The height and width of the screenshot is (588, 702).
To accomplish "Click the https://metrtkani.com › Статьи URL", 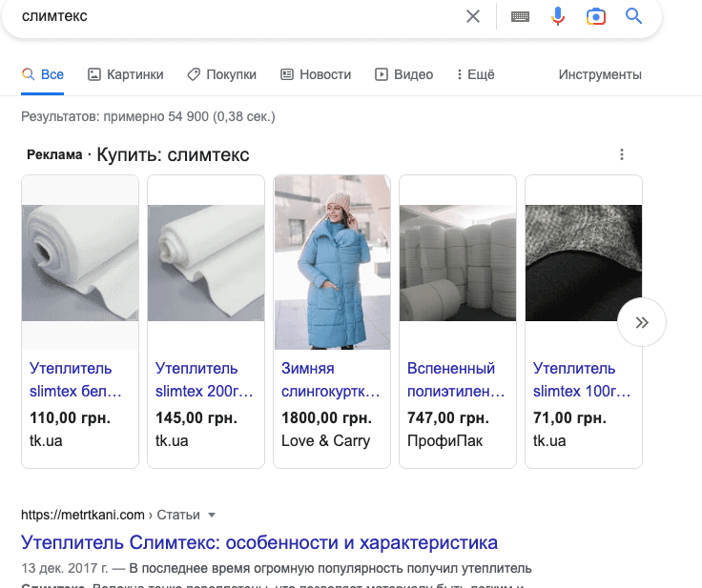I will 110,515.
